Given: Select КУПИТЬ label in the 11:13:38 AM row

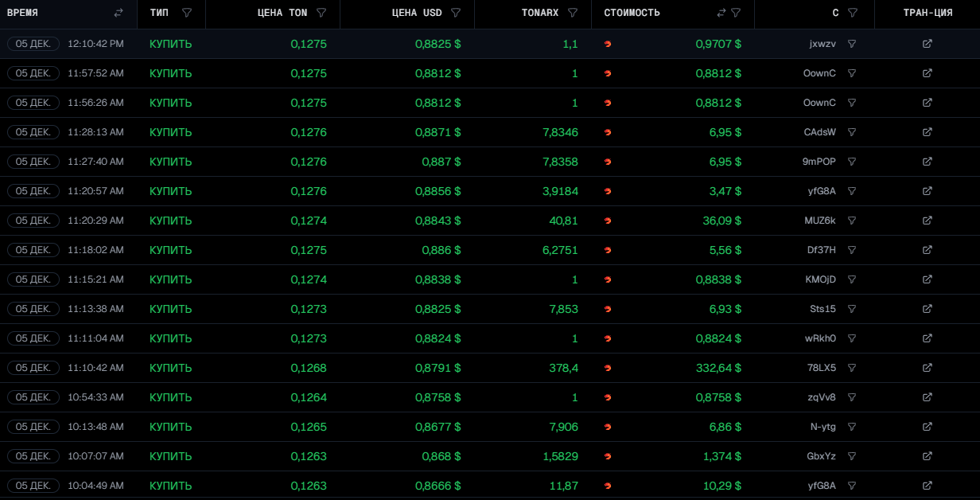Looking at the screenshot, I should tap(171, 309).
